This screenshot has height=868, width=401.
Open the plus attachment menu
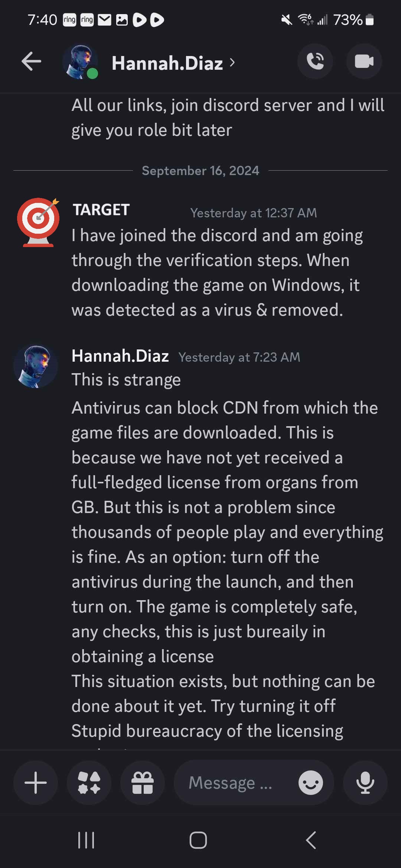(x=36, y=783)
